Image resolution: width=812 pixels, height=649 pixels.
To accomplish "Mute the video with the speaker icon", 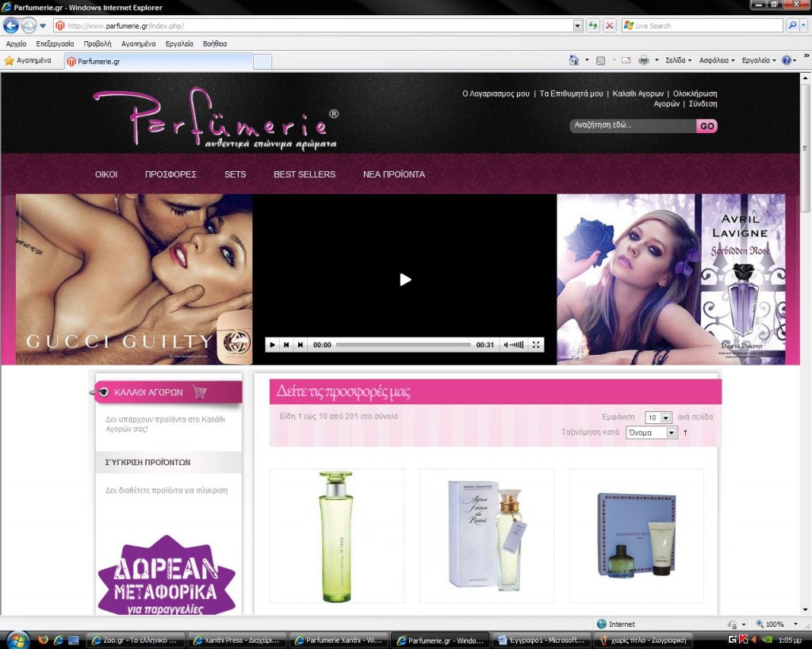I will (507, 345).
